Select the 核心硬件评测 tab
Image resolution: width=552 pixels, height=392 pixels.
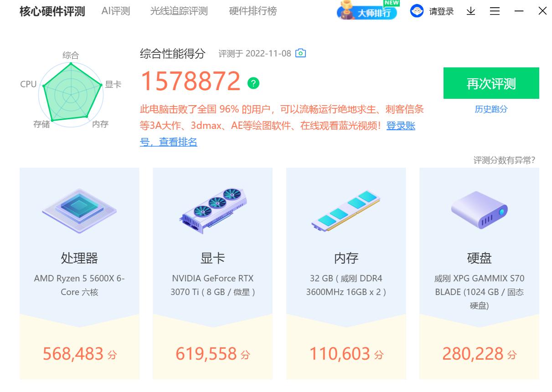[52, 11]
